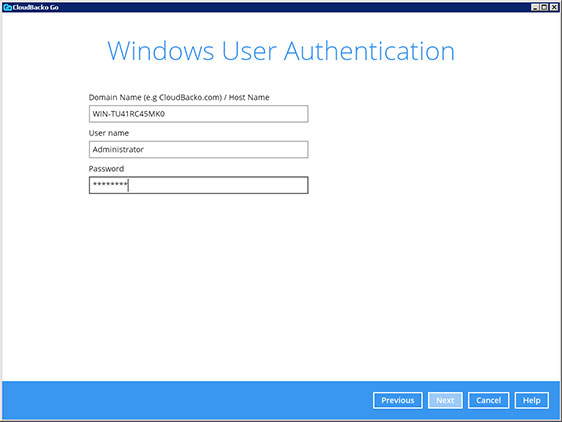Abort setup using the Cancel button
The image size is (562, 422).
(x=489, y=400)
